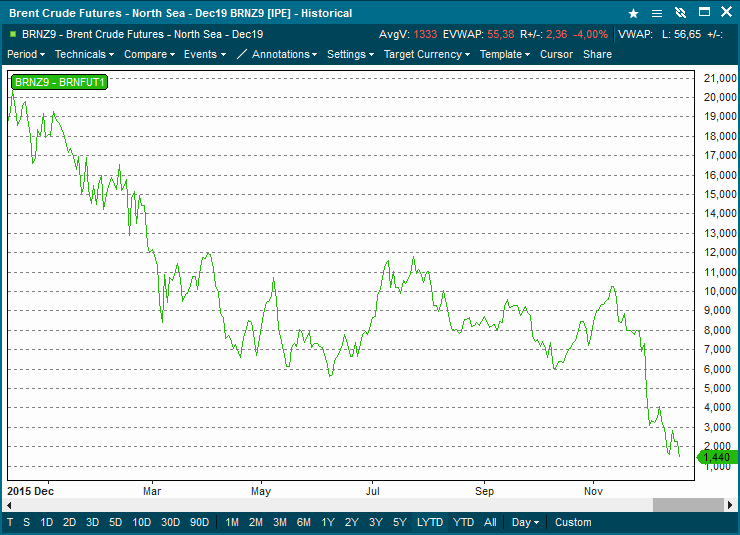Select the 10D time range
This screenshot has width=740, height=535.
point(142,522)
